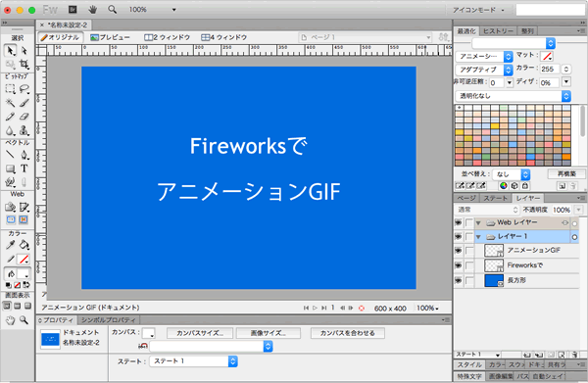
Task: Open the zoom level dropdown in title bar
Action: coord(174,10)
